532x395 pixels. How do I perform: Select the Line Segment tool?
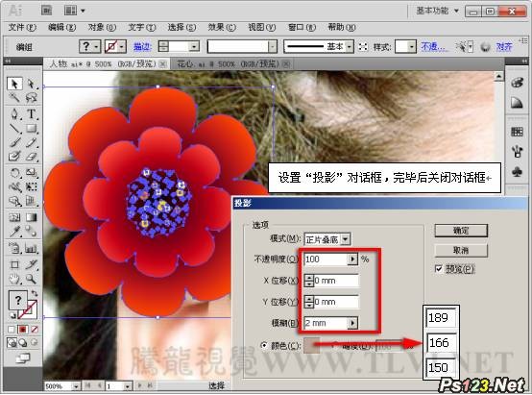pyautogui.click(x=14, y=129)
